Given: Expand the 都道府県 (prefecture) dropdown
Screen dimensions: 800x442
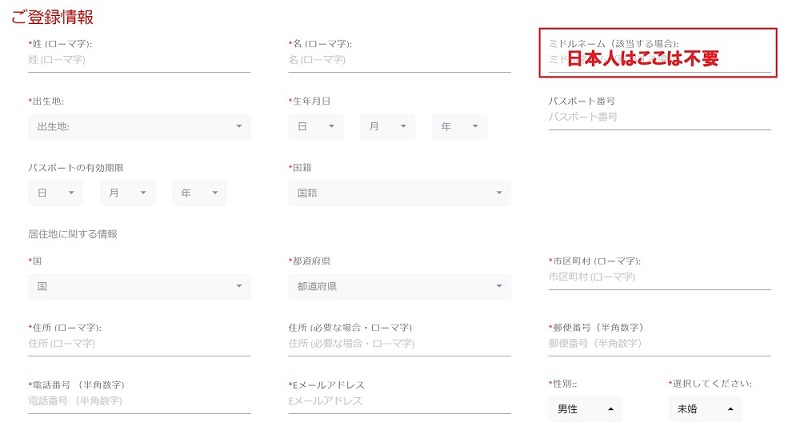Looking at the screenshot, I should (399, 286).
